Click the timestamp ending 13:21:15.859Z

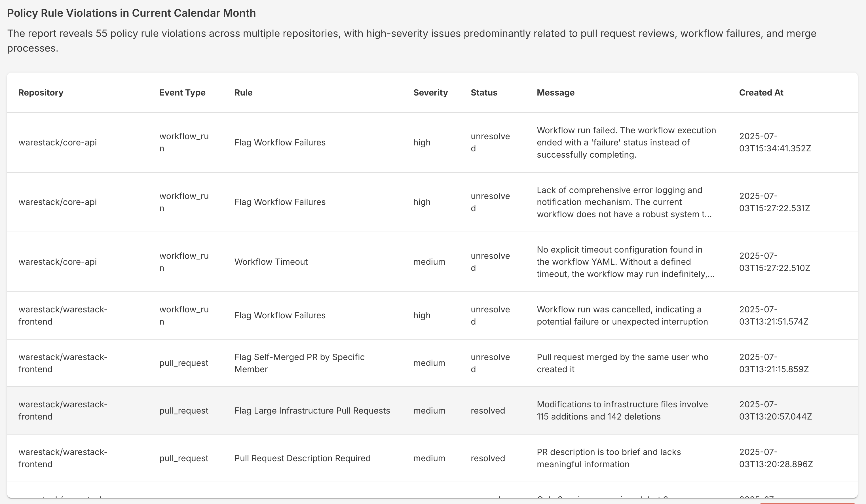(774, 363)
